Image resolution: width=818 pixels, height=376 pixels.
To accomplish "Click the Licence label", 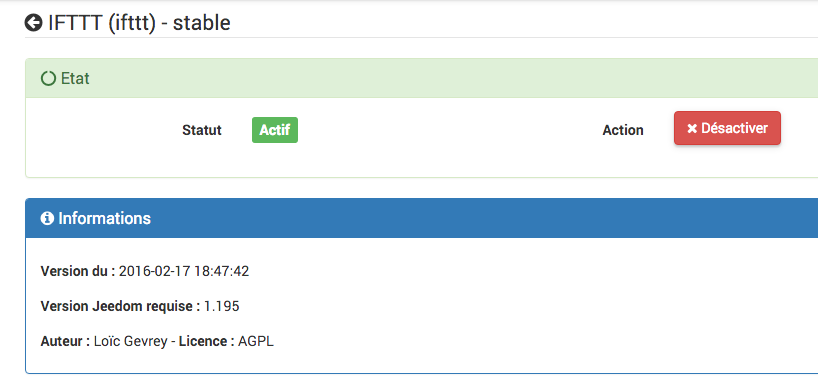I will coord(207,342).
